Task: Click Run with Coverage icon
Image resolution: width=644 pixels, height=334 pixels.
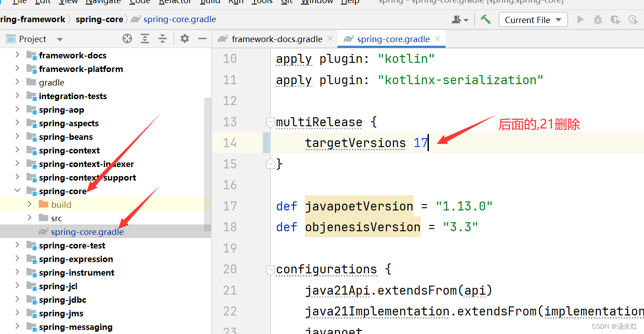Action: pos(615,20)
